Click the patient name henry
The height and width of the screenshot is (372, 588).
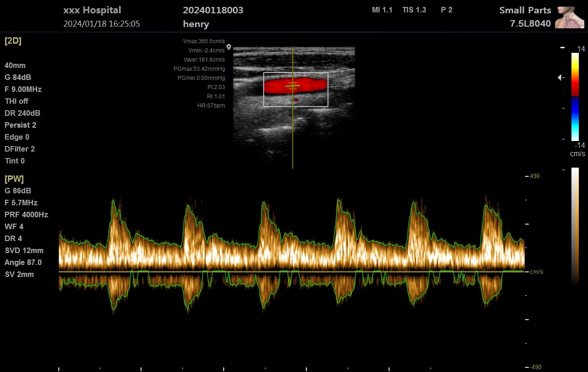pyautogui.click(x=196, y=24)
